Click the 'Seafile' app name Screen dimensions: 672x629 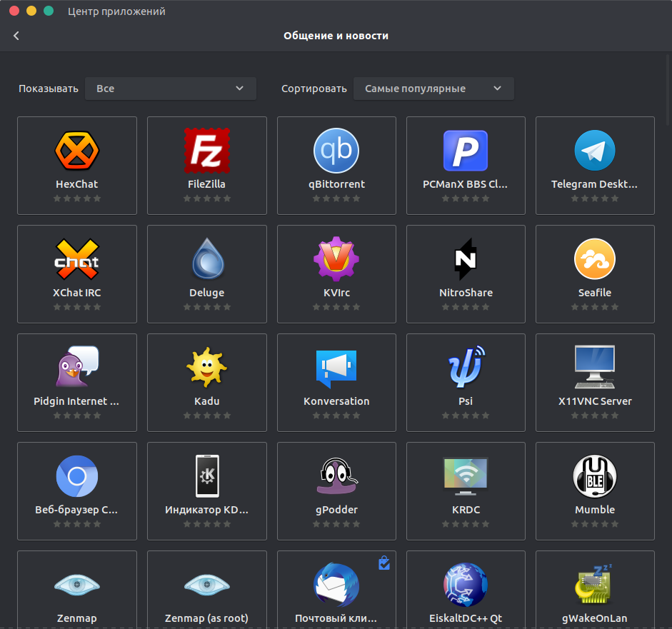(x=595, y=293)
